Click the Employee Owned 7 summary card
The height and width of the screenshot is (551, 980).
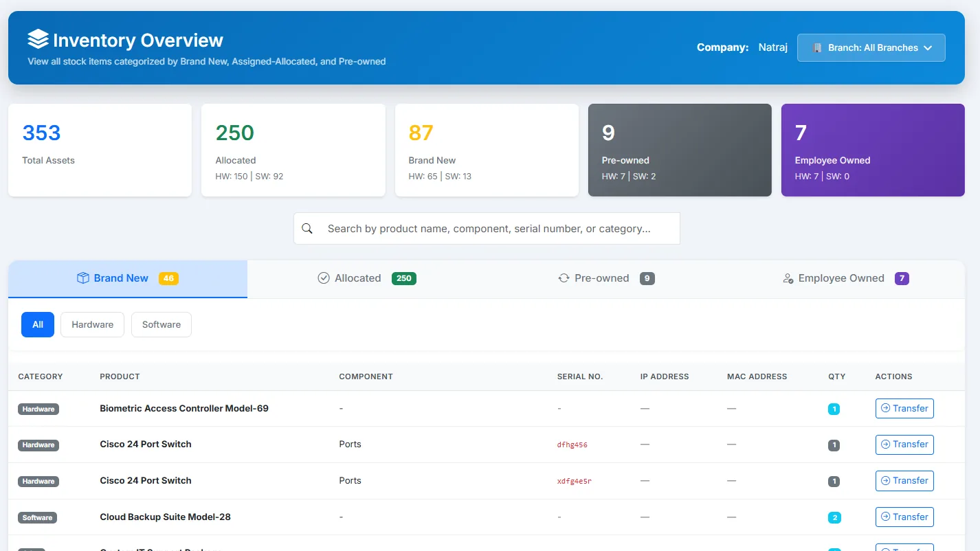pos(873,150)
